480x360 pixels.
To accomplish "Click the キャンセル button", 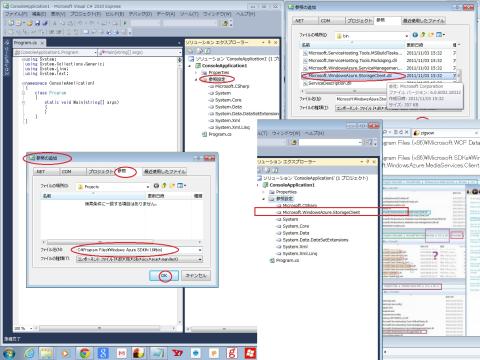I will tap(196, 276).
